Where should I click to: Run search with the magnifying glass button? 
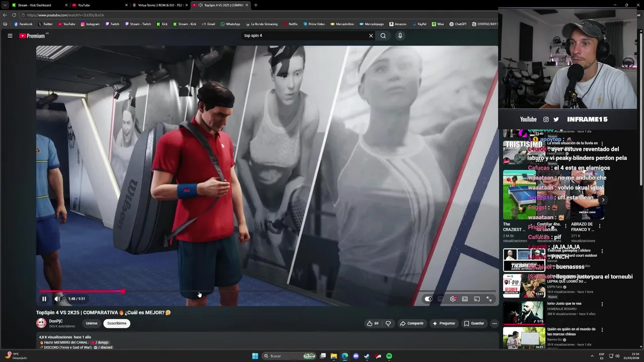pyautogui.click(x=383, y=36)
